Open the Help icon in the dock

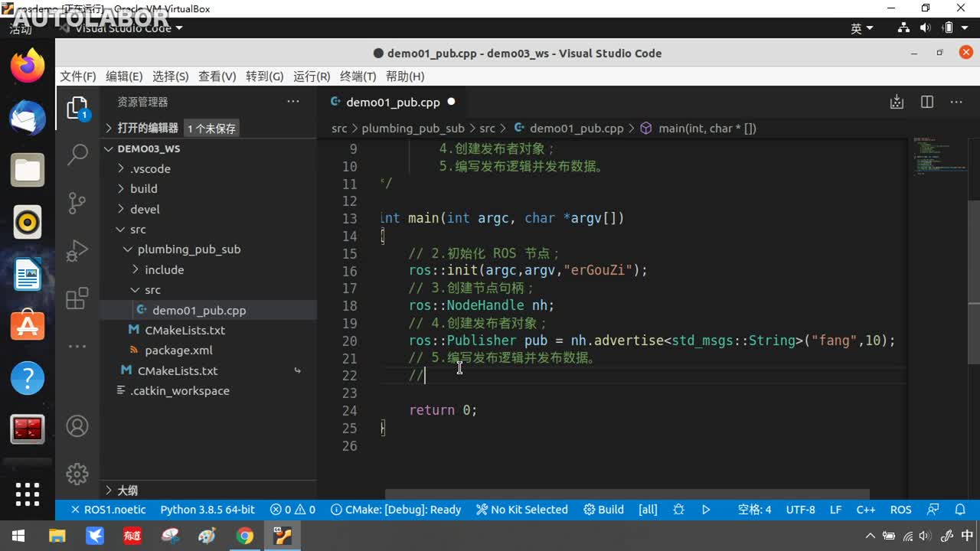tap(28, 378)
